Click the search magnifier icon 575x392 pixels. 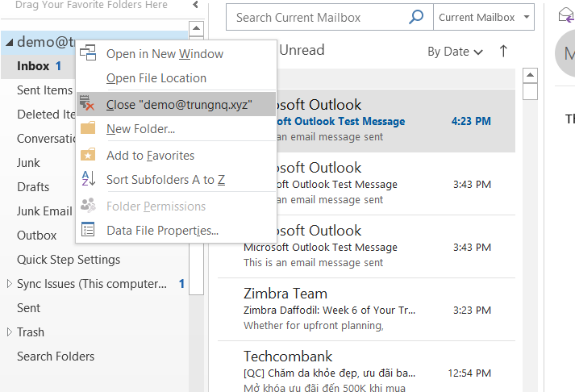coord(416,17)
